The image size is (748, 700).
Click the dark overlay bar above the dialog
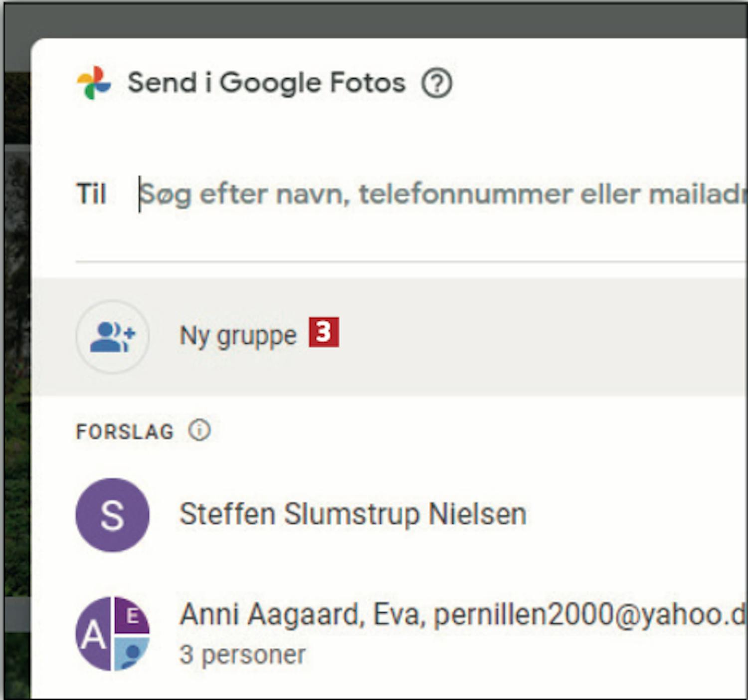(x=374, y=20)
